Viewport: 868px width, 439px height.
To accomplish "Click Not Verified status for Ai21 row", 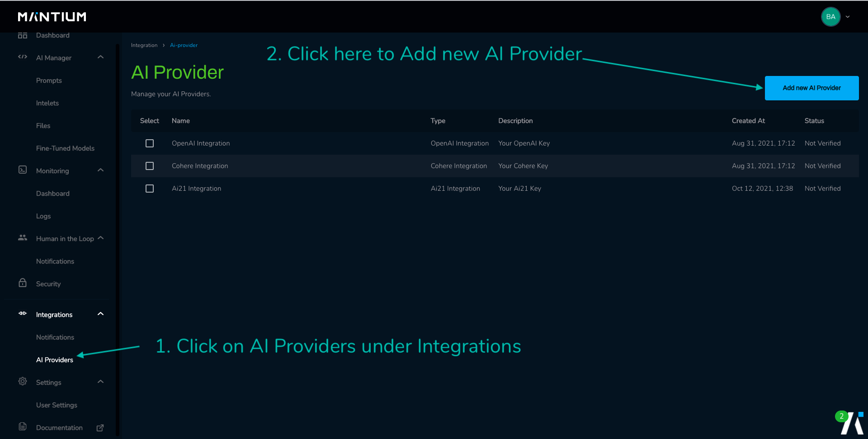I will [x=822, y=189].
